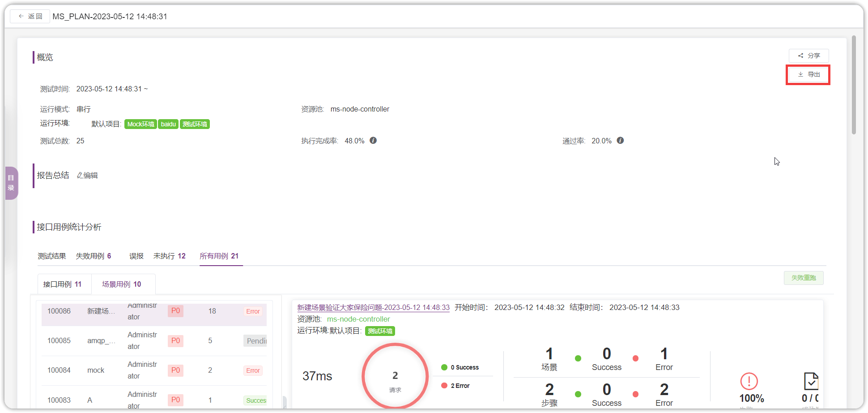Click the 0 Success legend item

coord(460,367)
